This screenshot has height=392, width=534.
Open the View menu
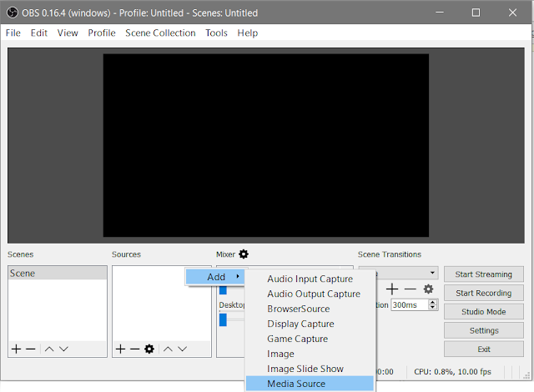click(x=68, y=33)
